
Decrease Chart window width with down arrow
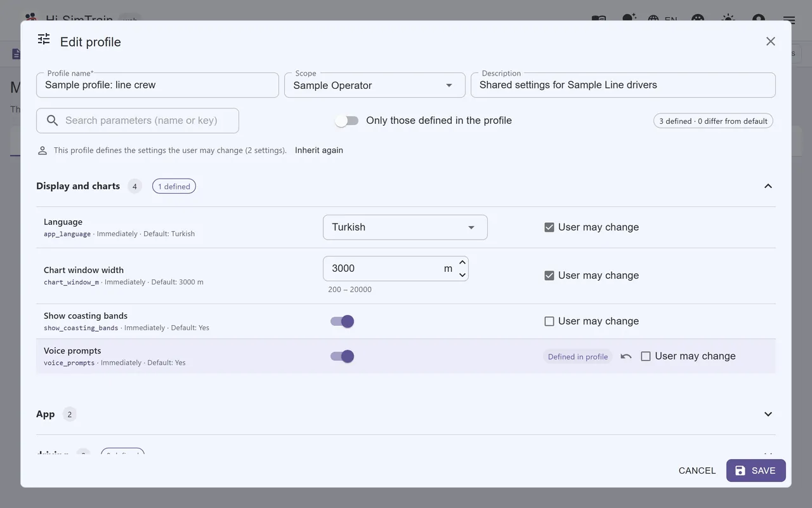click(462, 275)
